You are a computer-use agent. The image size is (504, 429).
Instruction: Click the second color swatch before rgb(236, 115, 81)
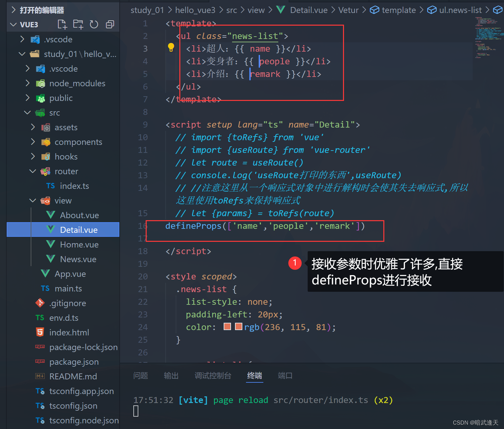[x=238, y=326]
